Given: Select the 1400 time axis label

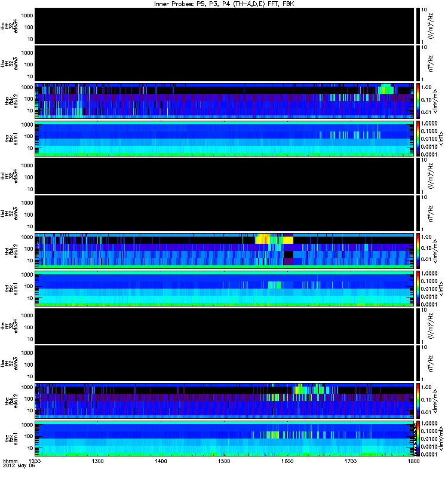Looking at the screenshot, I should click(161, 461).
